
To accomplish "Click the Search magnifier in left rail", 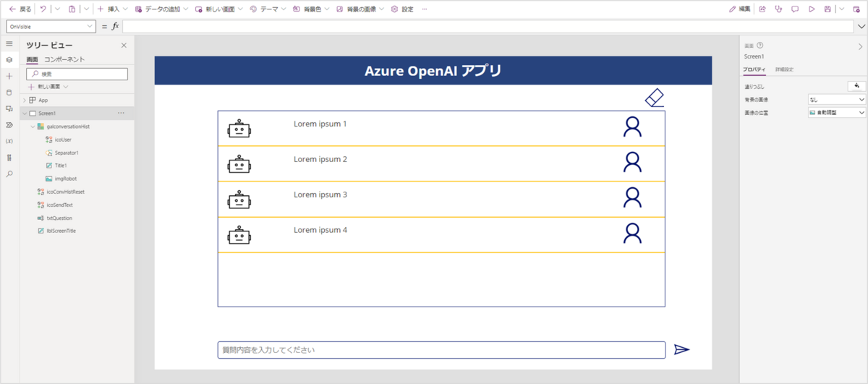I will [9, 174].
